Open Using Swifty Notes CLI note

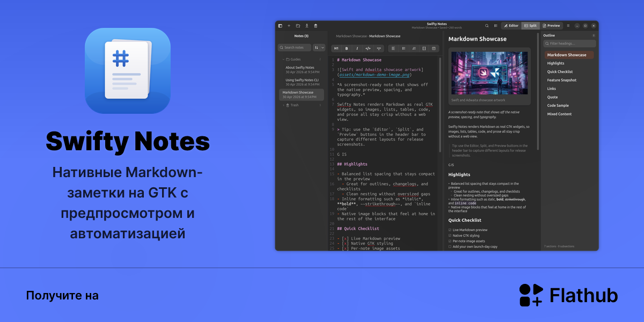click(x=302, y=82)
